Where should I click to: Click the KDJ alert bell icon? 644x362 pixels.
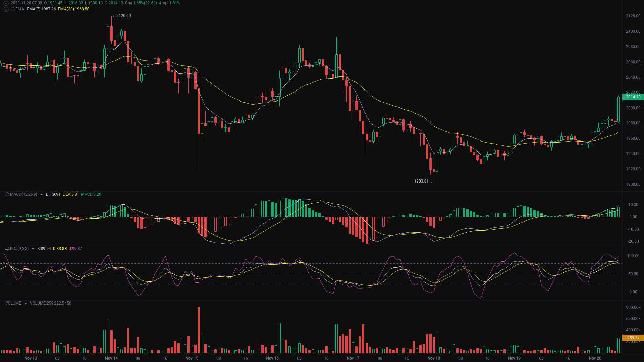(x=7, y=249)
